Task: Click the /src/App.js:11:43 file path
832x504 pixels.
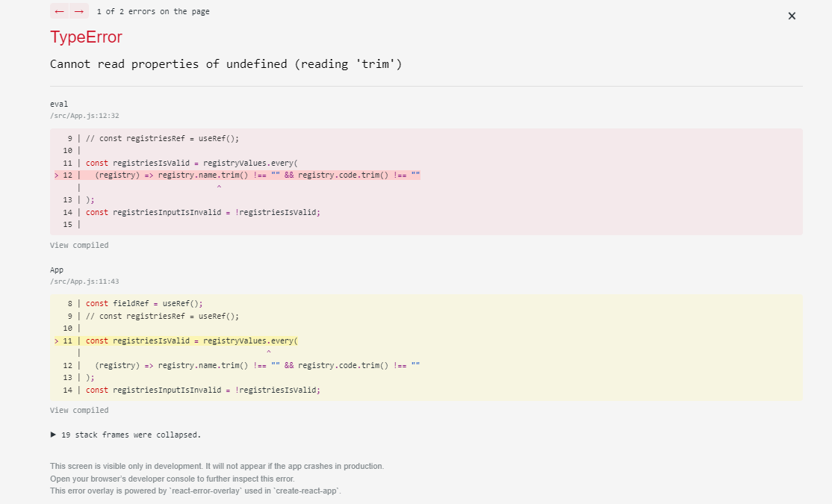Action: click(x=84, y=281)
